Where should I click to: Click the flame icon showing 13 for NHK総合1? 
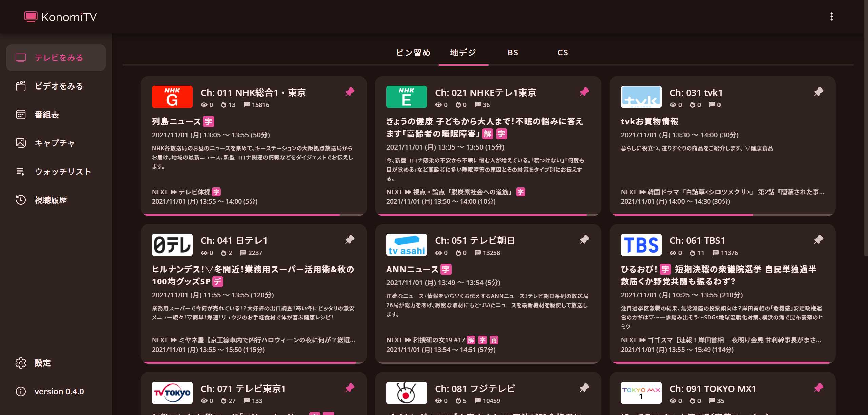(224, 105)
